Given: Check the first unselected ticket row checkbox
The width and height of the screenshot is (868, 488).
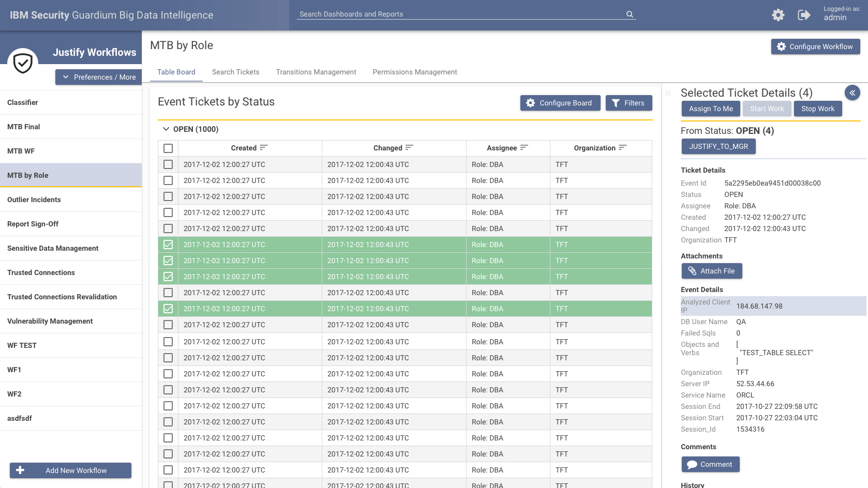Looking at the screenshot, I should tap(168, 164).
